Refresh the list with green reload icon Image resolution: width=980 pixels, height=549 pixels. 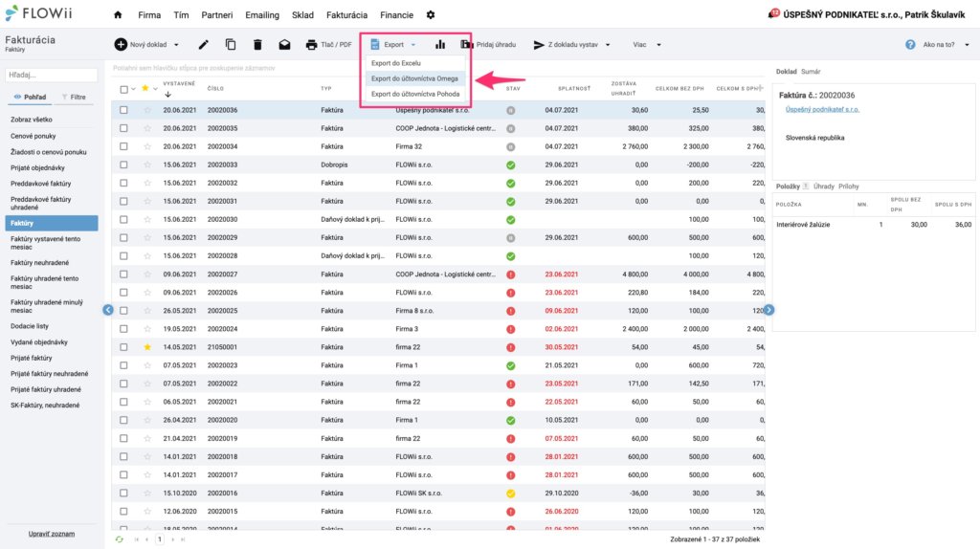click(120, 539)
